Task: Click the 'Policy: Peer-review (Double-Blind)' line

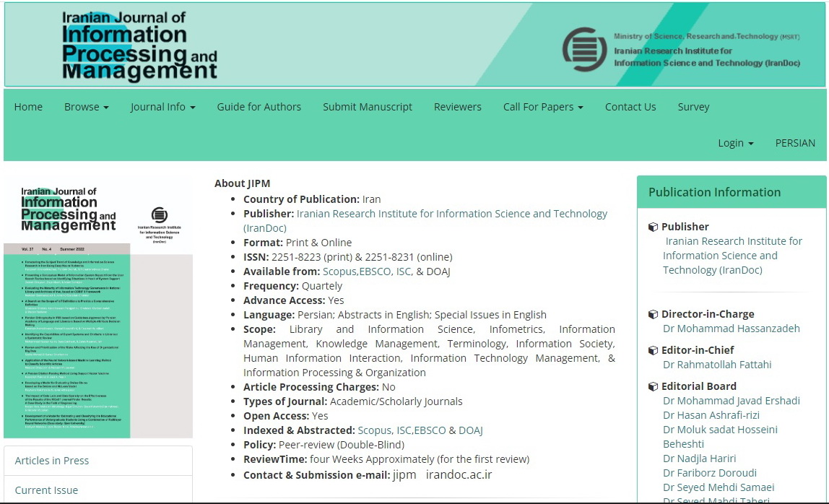Action: 324,445
